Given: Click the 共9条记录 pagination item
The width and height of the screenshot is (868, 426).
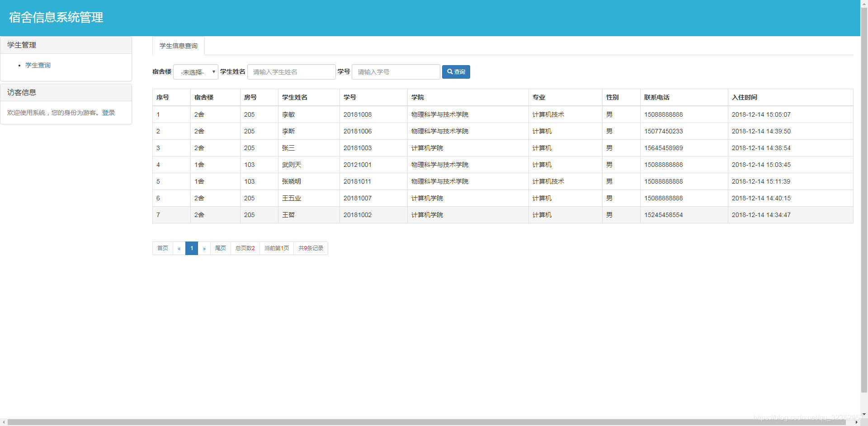Looking at the screenshot, I should pyautogui.click(x=311, y=248).
